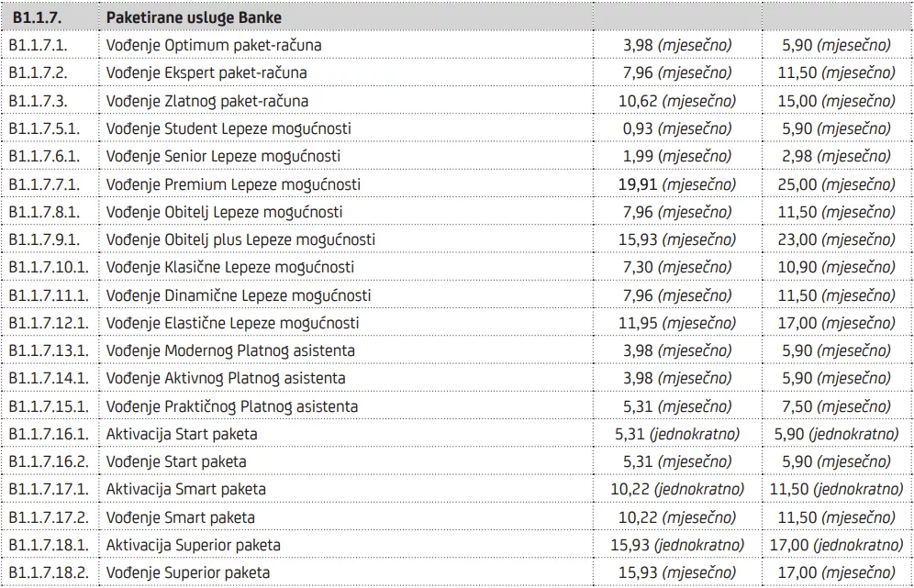Click the 10,62 (mjesečno) price cell

pos(675,101)
